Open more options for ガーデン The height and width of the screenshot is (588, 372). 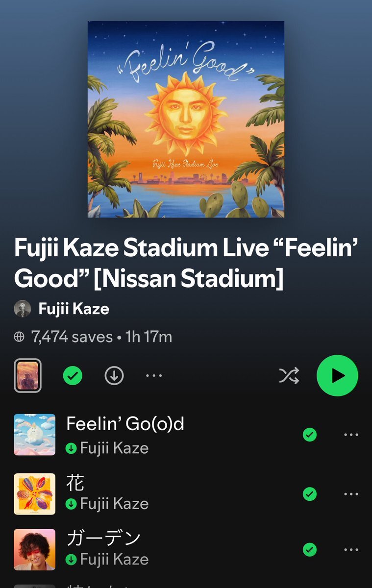pyautogui.click(x=351, y=550)
